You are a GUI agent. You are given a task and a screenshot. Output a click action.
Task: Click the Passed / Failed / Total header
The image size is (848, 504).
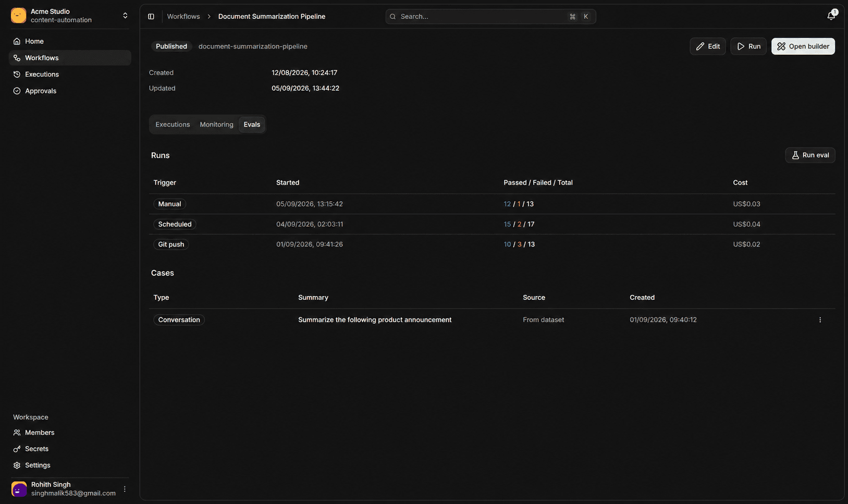coord(538,183)
